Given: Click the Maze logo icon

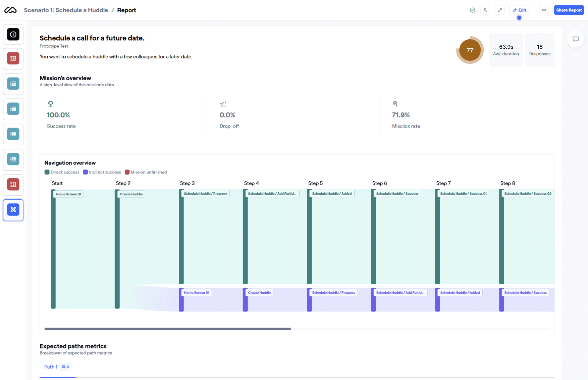Looking at the screenshot, I should 10,10.
